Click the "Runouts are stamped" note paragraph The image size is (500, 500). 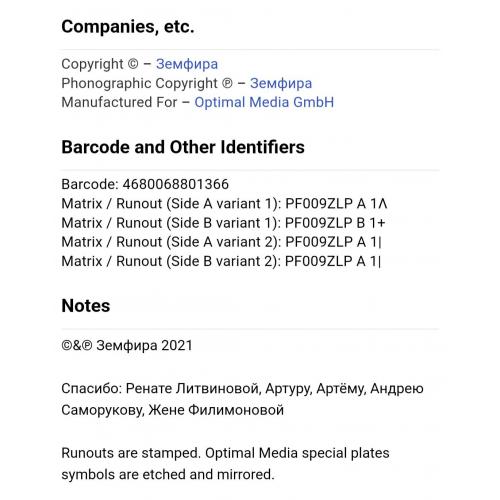click(225, 464)
